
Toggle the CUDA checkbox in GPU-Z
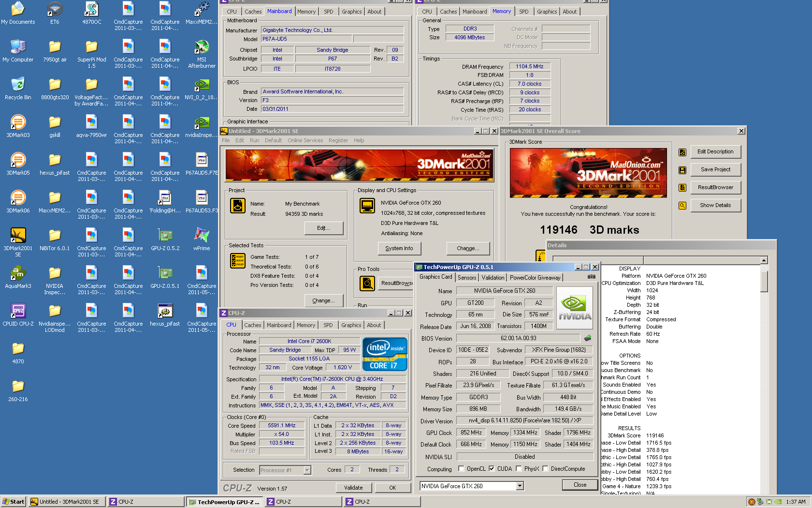pos(492,468)
